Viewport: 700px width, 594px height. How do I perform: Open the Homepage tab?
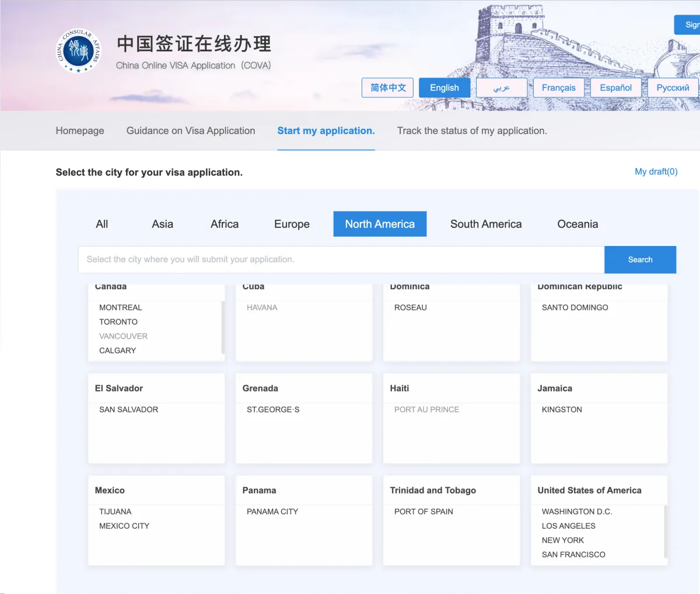79,131
